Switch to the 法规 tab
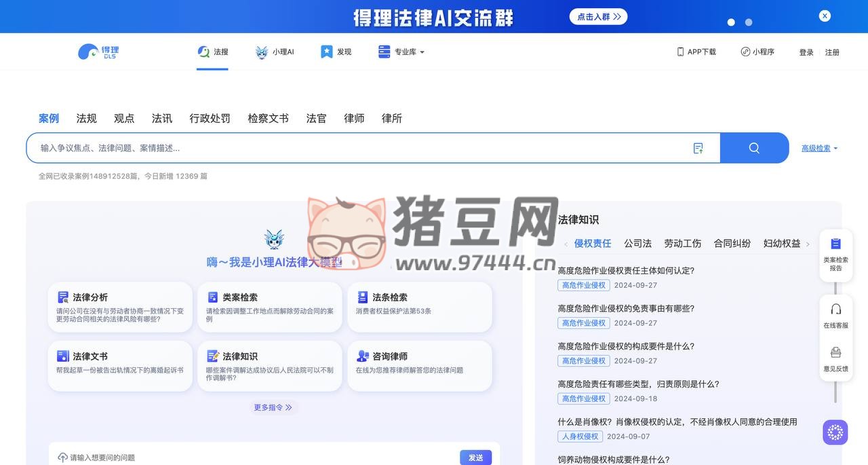This screenshot has width=868, height=465. [86, 118]
